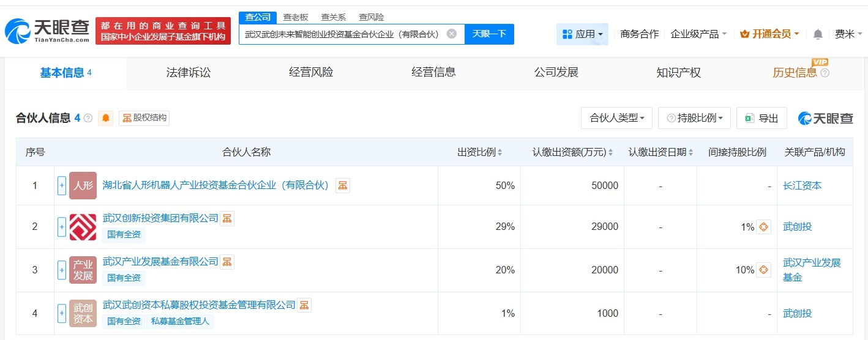The height and width of the screenshot is (340, 868).
Task: Clear the search box with X icon
Action: tap(451, 34)
